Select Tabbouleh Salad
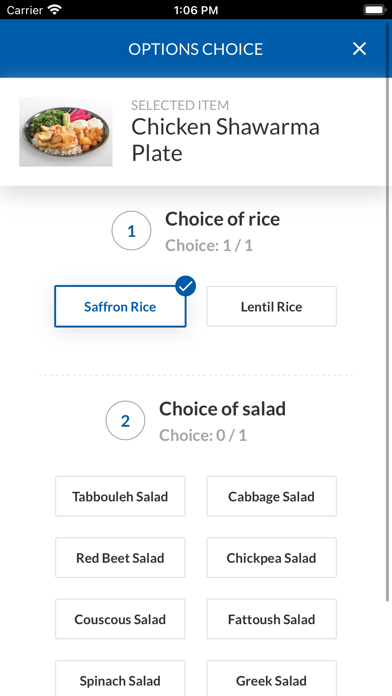392x696 pixels. click(x=120, y=496)
